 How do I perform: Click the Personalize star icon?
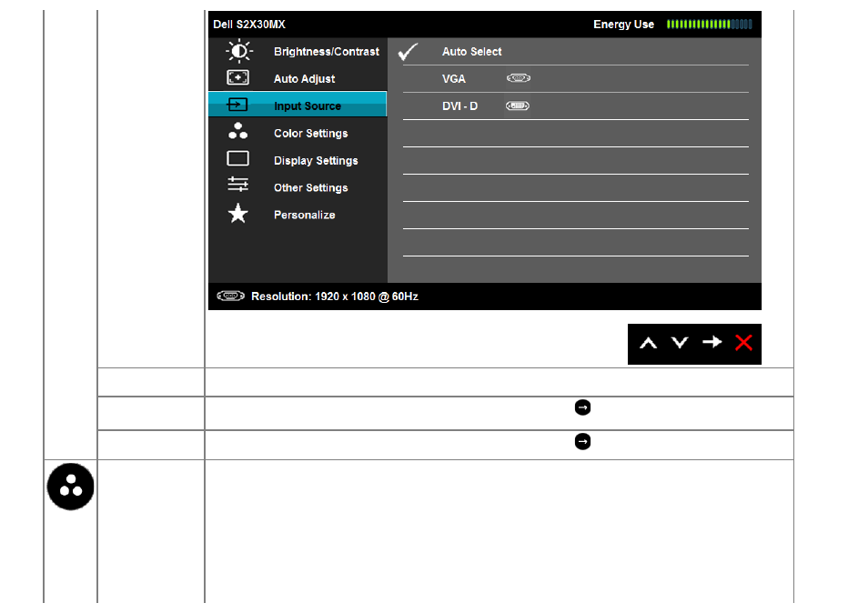point(238,214)
